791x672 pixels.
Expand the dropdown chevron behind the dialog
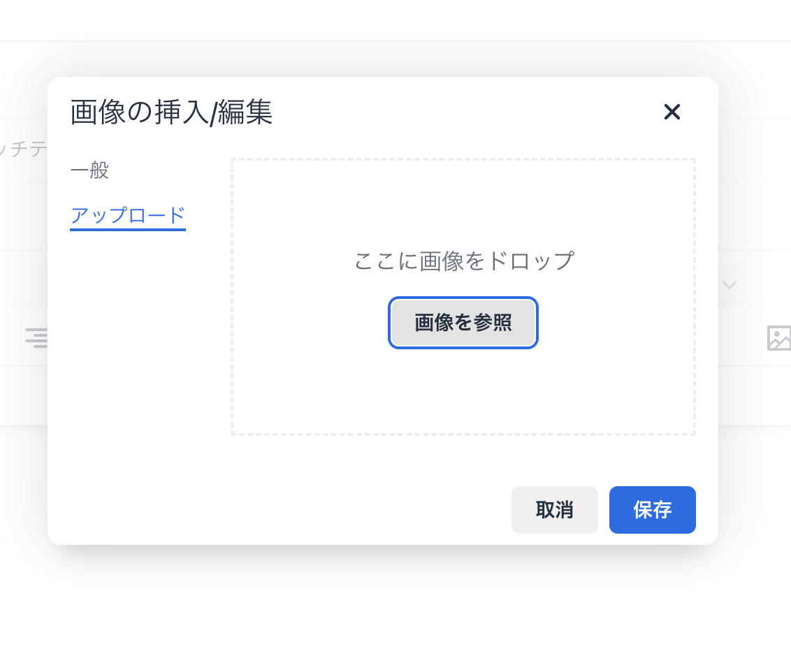pos(730,284)
